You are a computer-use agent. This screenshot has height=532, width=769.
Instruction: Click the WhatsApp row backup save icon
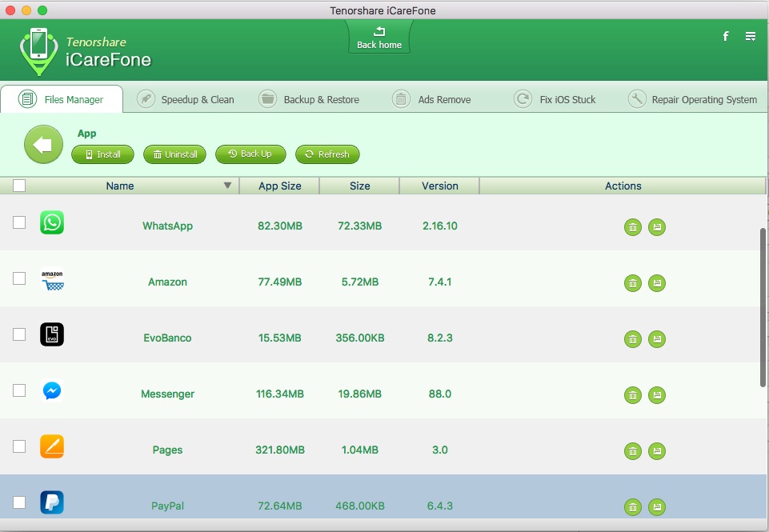click(x=657, y=227)
